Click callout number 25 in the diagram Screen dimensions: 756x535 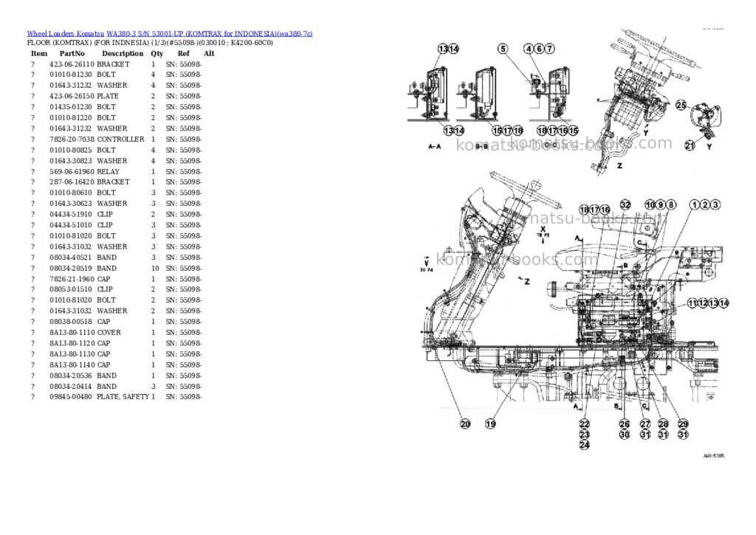coord(681,105)
